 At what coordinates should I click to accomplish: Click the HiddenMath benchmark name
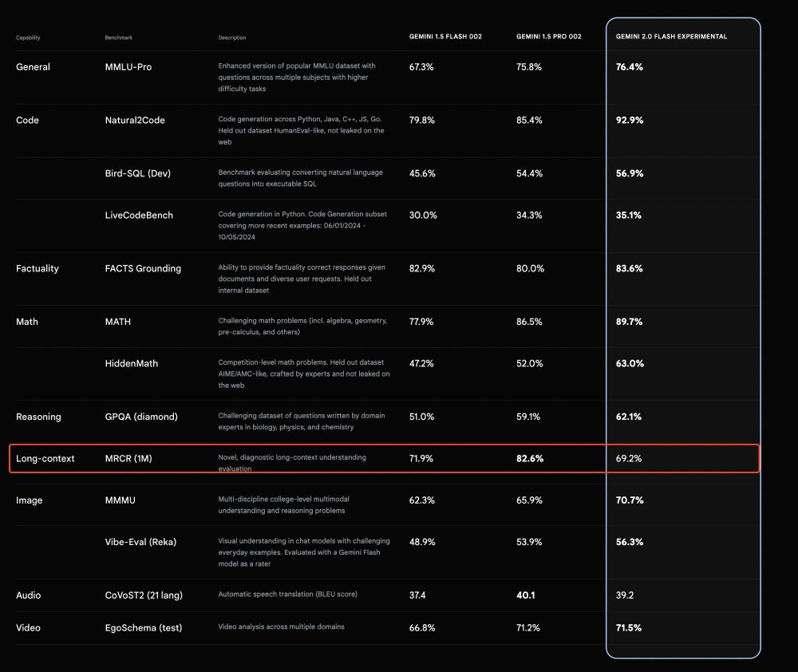(x=132, y=363)
